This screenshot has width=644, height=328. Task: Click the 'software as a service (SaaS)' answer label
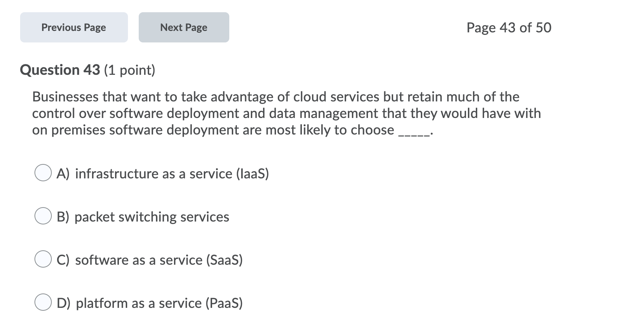pyautogui.click(x=159, y=260)
